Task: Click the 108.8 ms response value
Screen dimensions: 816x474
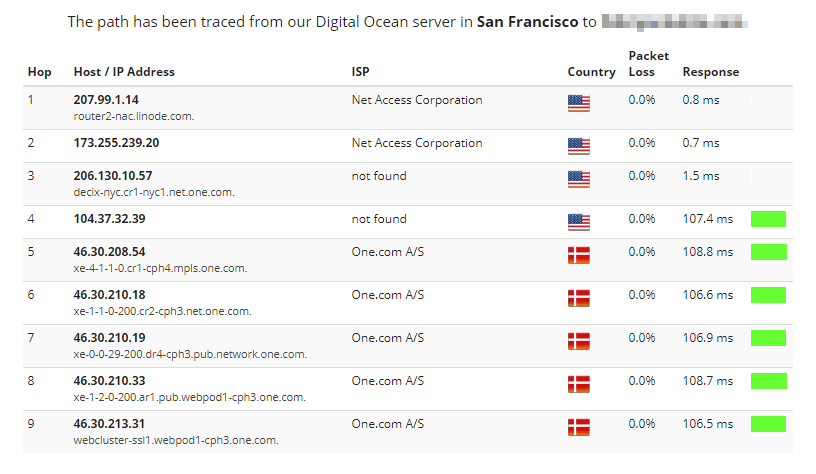Action: coord(707,252)
